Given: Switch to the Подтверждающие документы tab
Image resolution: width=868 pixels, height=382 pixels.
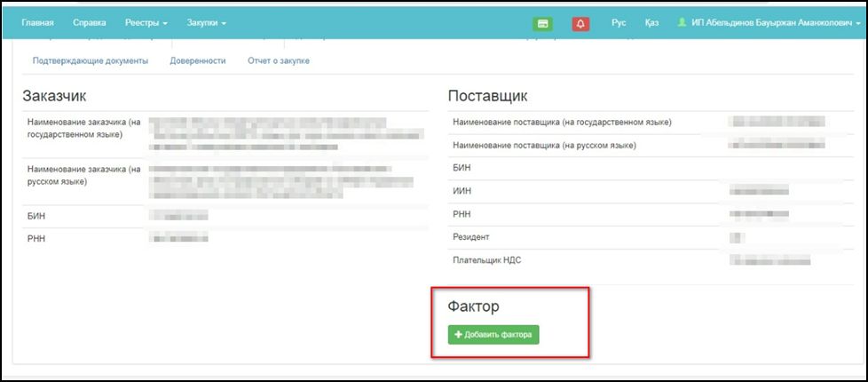Looking at the screenshot, I should [91, 61].
